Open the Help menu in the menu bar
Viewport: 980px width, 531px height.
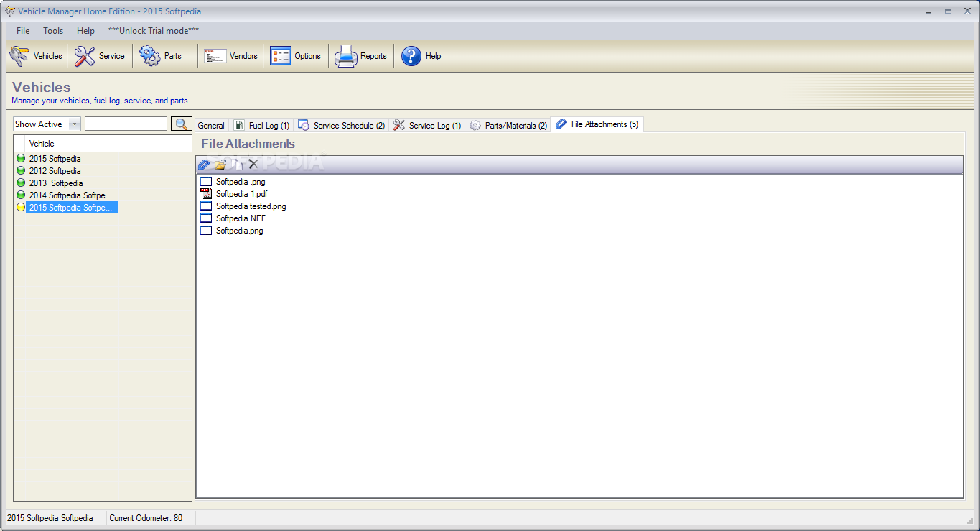[85, 31]
